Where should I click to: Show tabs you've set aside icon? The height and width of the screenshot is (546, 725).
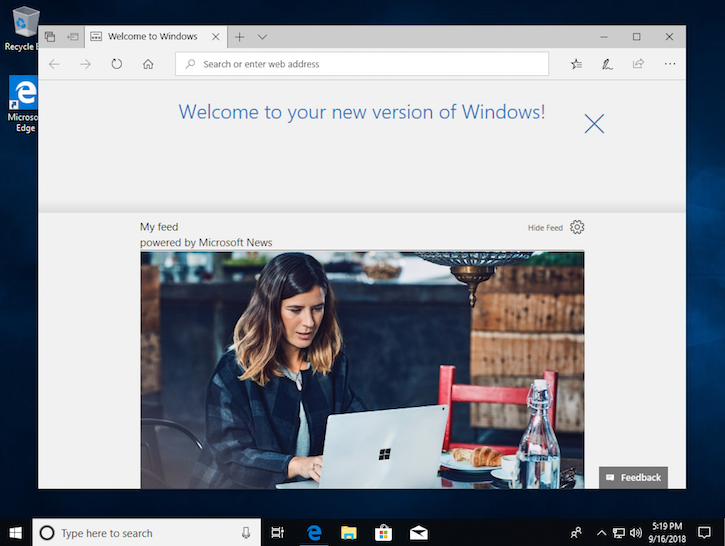click(50, 37)
